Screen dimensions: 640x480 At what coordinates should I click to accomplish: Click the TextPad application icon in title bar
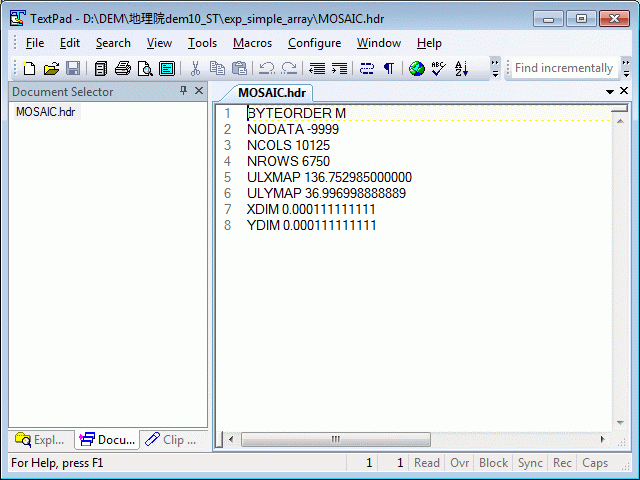[18, 19]
